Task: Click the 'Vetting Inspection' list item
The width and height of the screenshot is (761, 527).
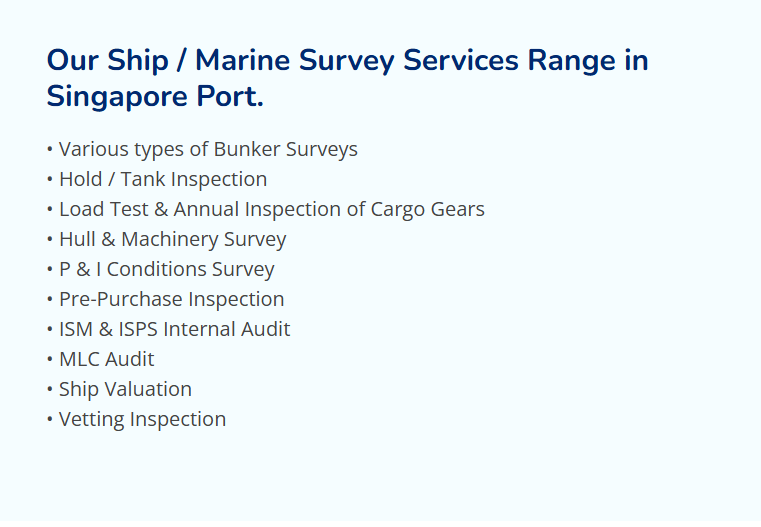Action: pyautogui.click(x=142, y=419)
